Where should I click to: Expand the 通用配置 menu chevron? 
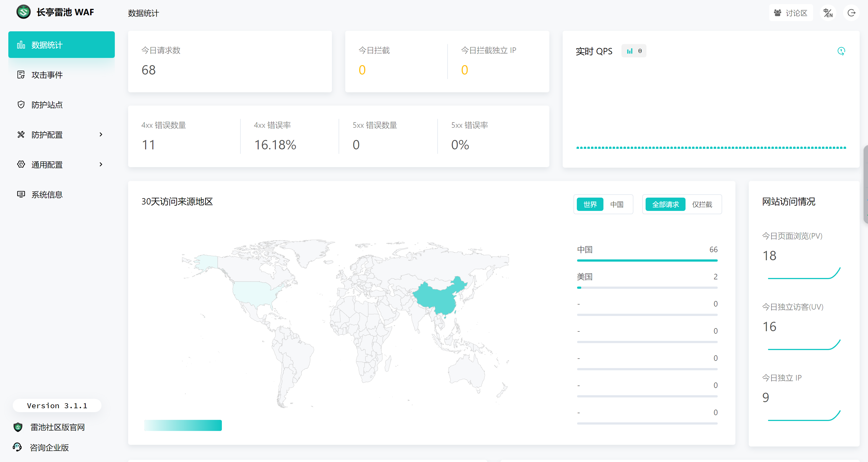click(101, 165)
